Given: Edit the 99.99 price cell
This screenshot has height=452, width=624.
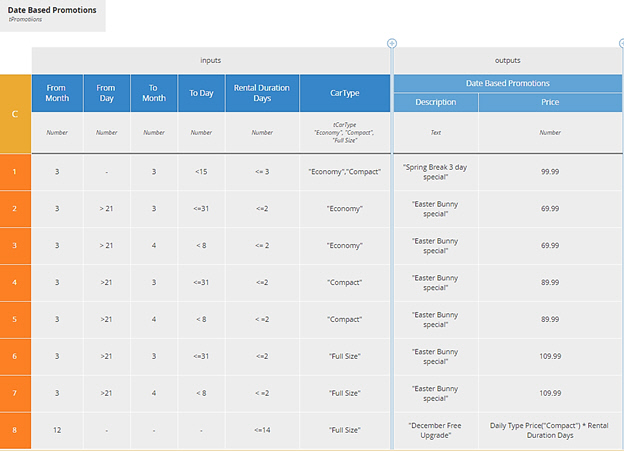Looking at the screenshot, I should tap(550, 172).
